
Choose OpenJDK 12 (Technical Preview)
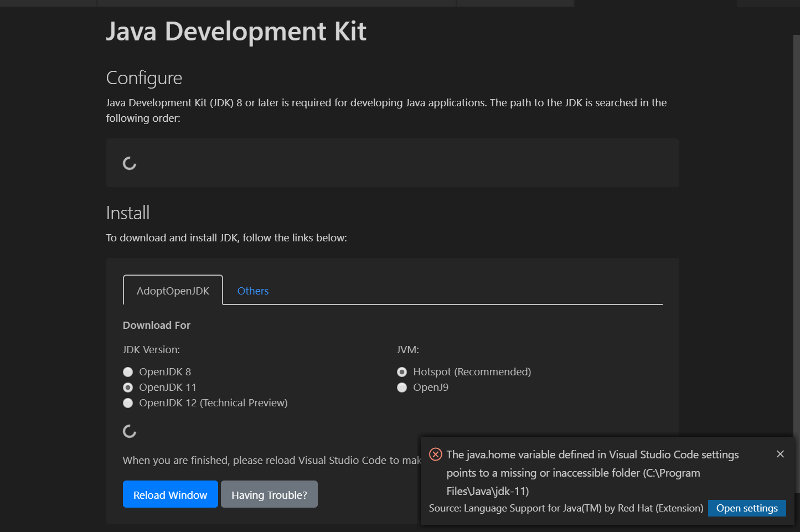point(128,402)
